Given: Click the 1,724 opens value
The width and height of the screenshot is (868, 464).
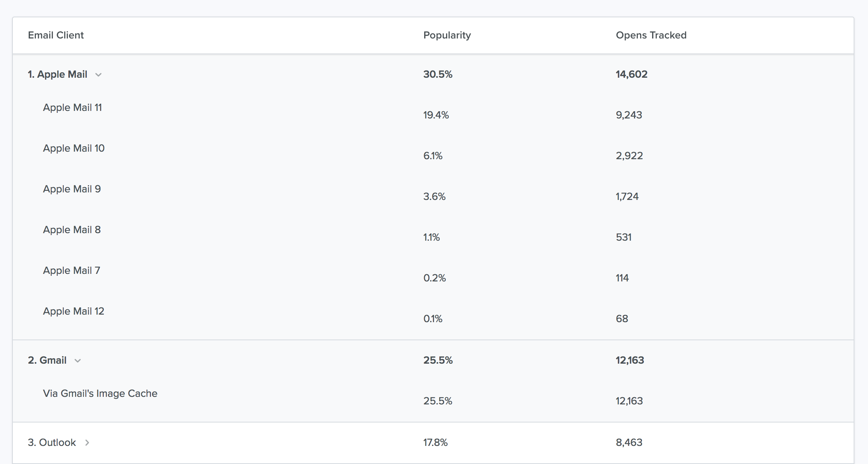Looking at the screenshot, I should coord(627,197).
